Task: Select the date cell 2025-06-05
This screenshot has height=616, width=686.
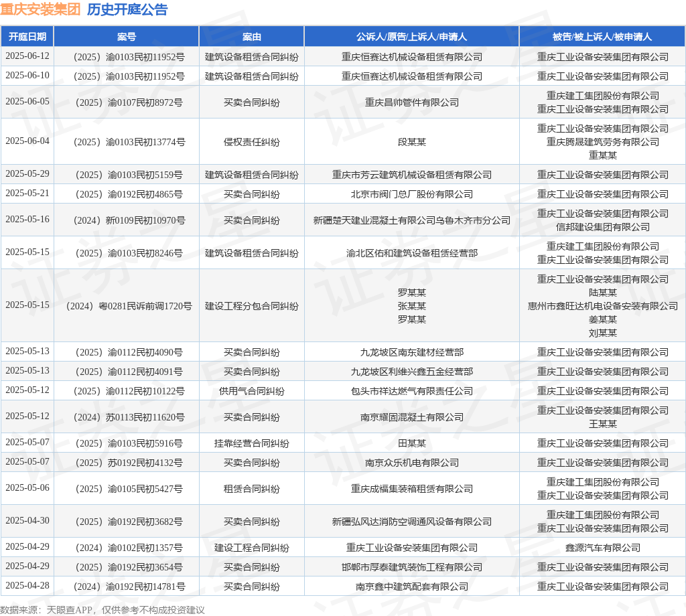Action: (x=27, y=102)
